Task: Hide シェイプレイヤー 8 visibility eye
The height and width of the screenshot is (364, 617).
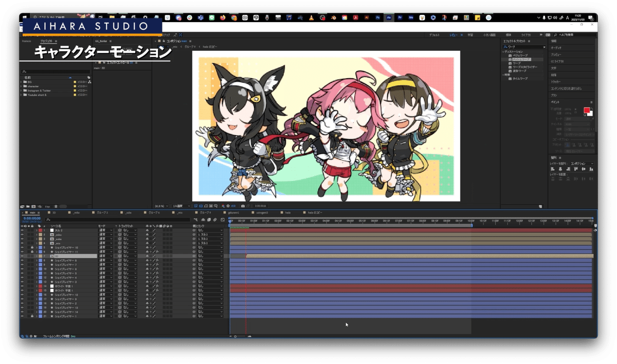Action: [x=22, y=261]
